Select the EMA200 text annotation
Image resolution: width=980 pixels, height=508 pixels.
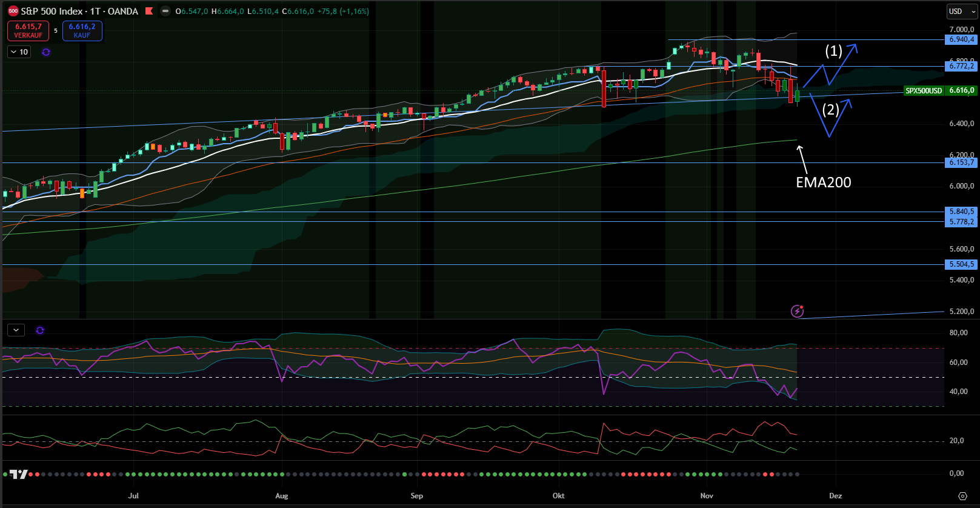click(823, 182)
